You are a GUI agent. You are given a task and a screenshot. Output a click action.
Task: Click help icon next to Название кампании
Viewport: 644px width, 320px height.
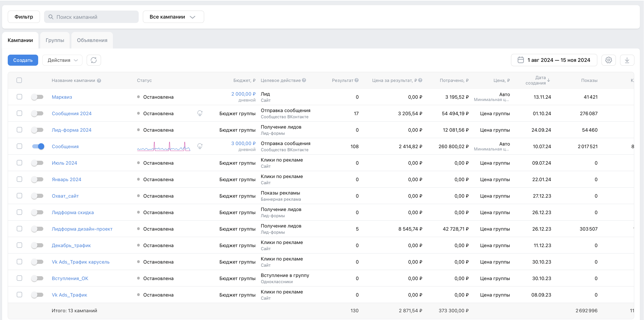[99, 81]
